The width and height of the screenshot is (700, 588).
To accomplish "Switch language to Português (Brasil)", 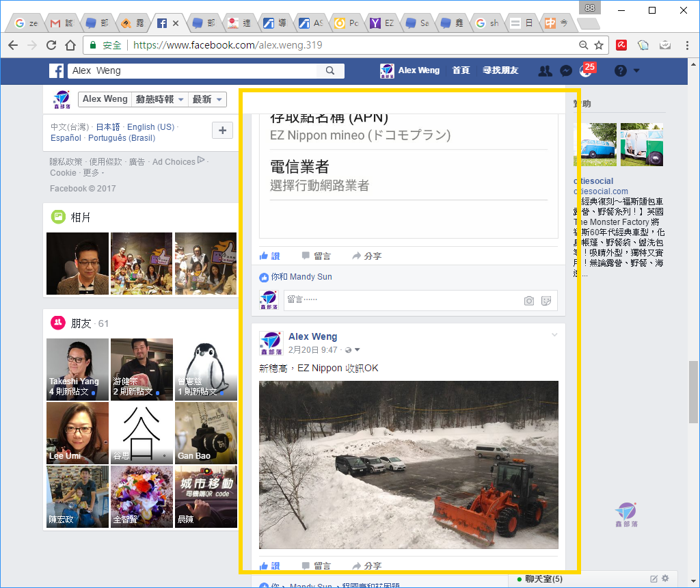I will point(122,138).
